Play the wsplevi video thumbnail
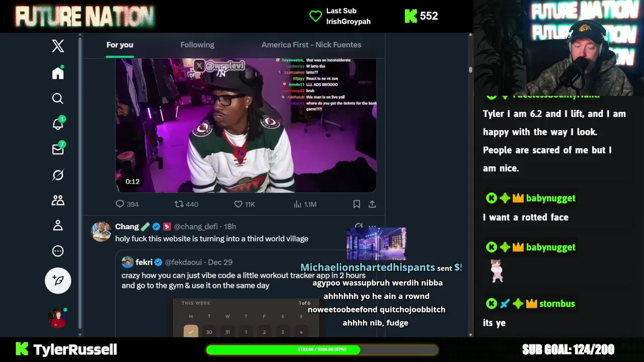Image resolution: width=644 pixels, height=362 pixels. tap(246, 125)
